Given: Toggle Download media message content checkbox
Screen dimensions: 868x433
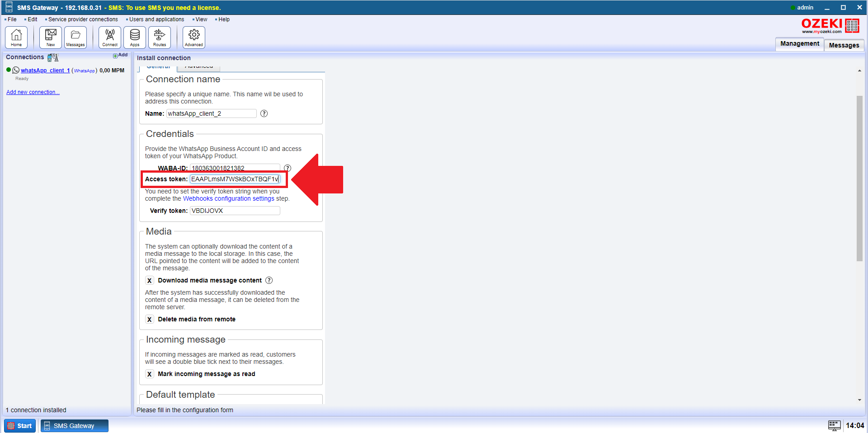Looking at the screenshot, I should point(150,280).
